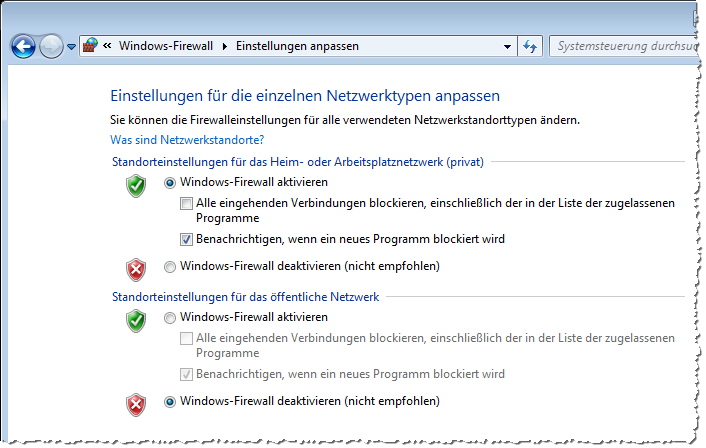
Task: Click green shield icon under öffentliche Netzwerk
Action: (136, 321)
